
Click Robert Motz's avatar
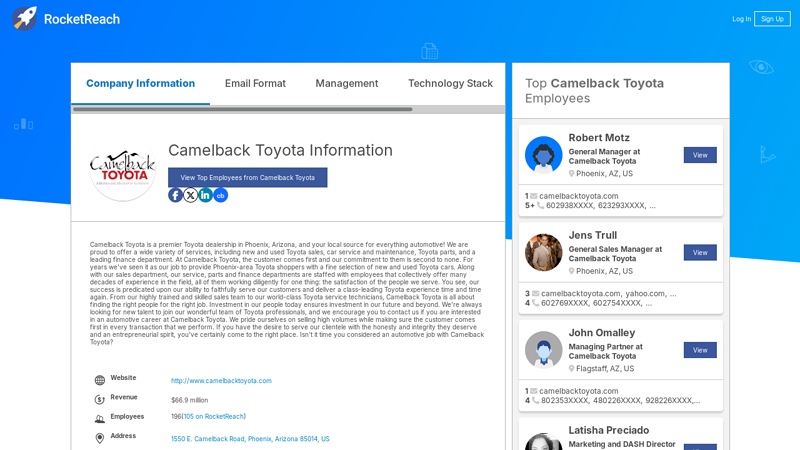coord(543,155)
